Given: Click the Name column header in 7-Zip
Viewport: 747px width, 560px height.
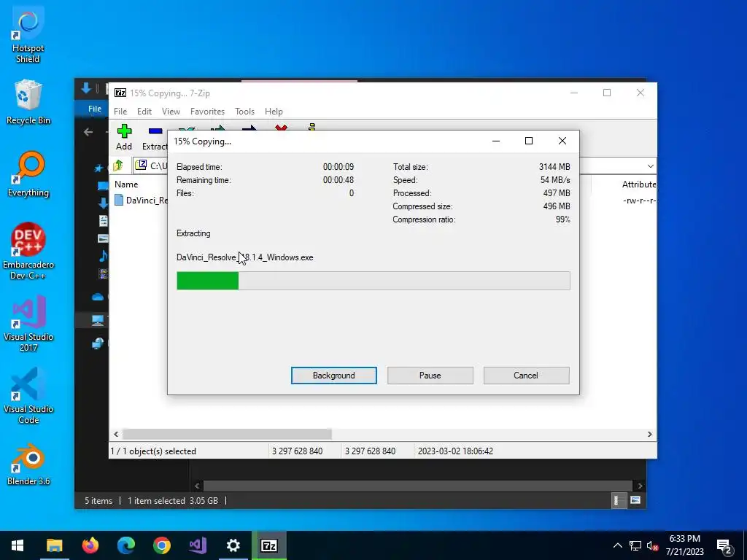Looking at the screenshot, I should 126,184.
